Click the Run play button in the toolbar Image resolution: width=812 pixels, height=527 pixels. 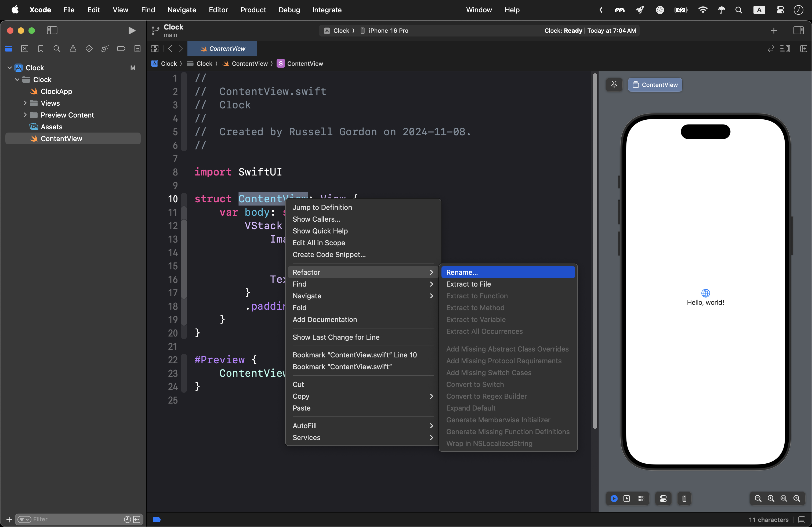click(x=131, y=31)
